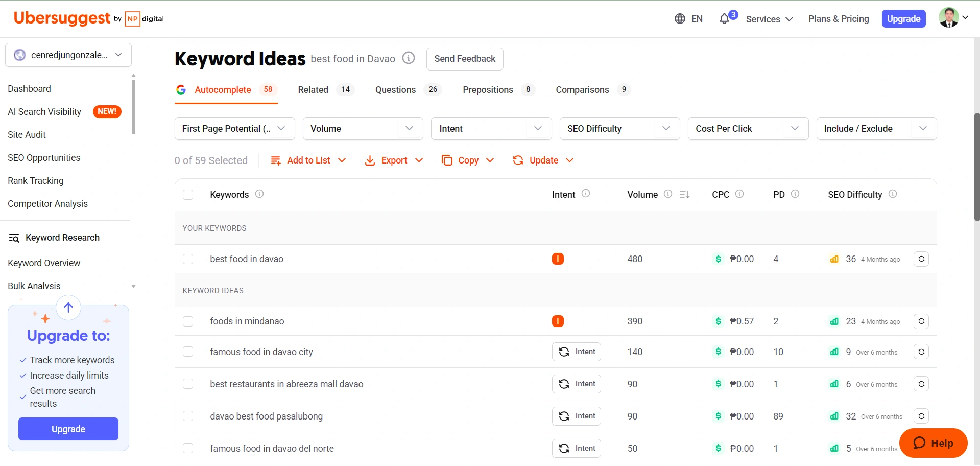Open the Comparisons tab
The width and height of the screenshot is (980, 466).
point(582,89)
